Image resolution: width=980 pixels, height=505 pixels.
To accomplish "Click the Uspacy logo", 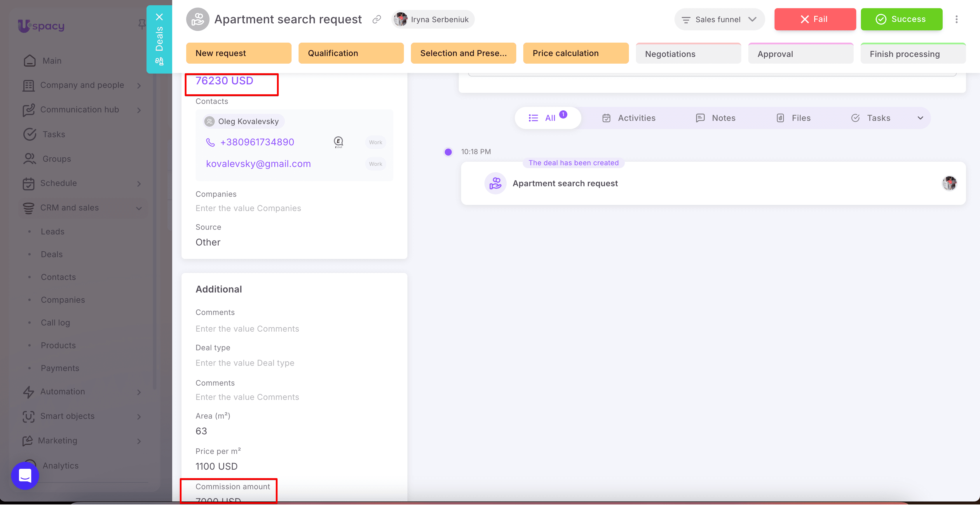I will (x=41, y=26).
